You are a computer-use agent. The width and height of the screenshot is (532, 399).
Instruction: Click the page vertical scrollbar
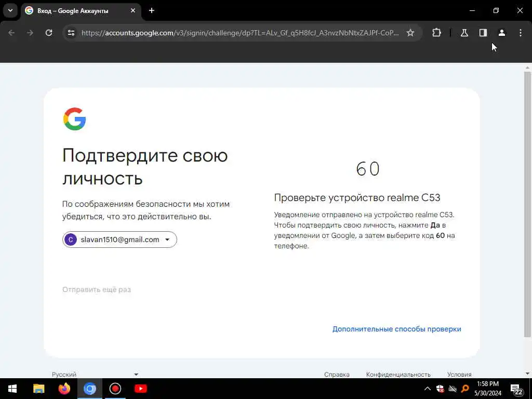tap(527, 204)
